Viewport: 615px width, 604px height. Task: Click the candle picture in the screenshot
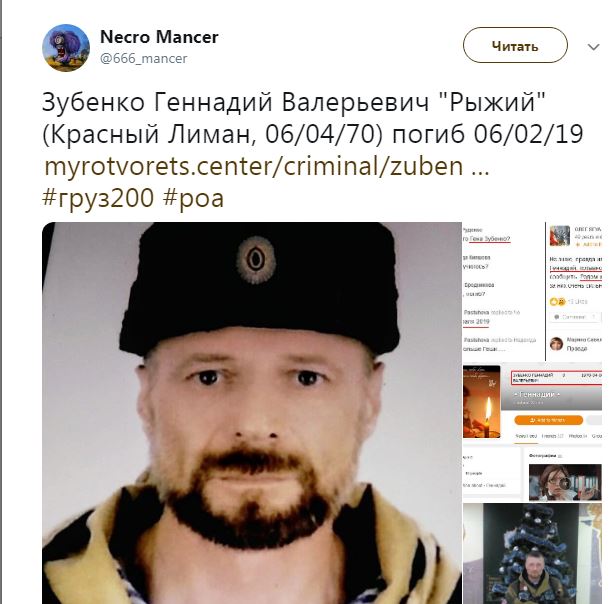482,402
